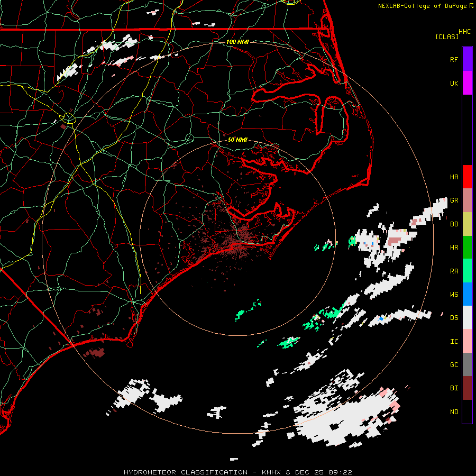The image size is (476, 476).
Task: Select the GR legend color swatch
Action: (x=467, y=200)
